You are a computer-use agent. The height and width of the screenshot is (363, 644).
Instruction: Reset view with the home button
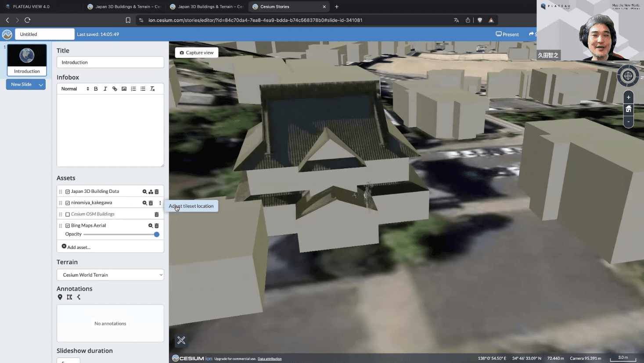tap(628, 109)
